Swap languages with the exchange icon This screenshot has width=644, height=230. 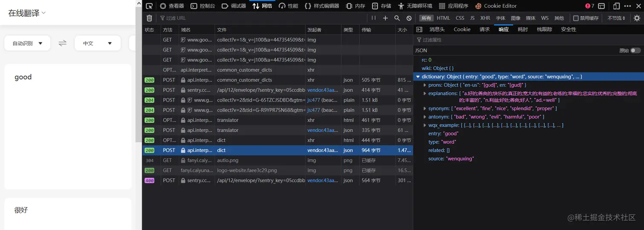coord(63,43)
